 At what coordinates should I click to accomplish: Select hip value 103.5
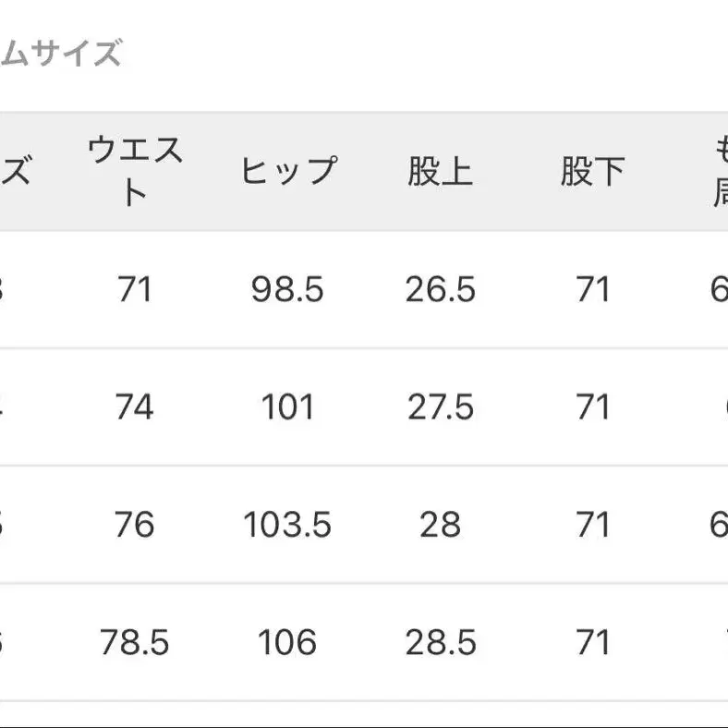click(x=287, y=525)
